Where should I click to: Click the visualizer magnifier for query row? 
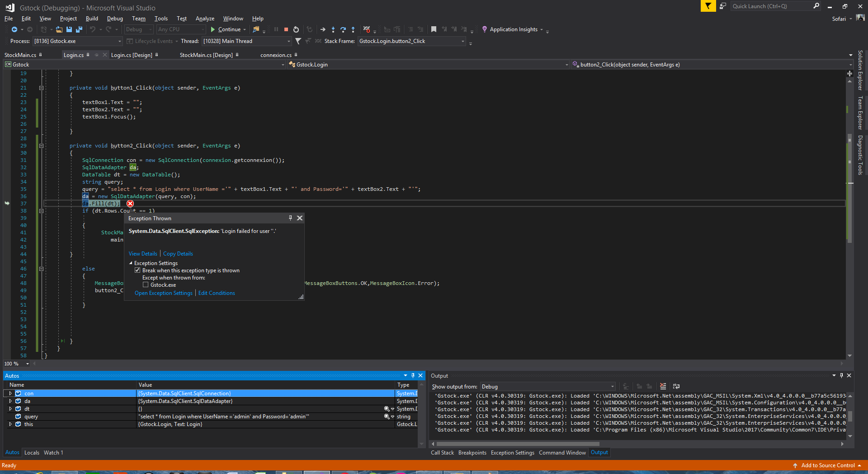pos(387,417)
